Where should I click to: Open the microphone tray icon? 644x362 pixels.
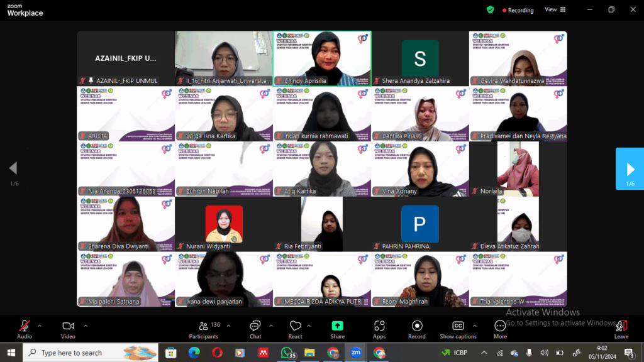pyautogui.click(x=529, y=353)
